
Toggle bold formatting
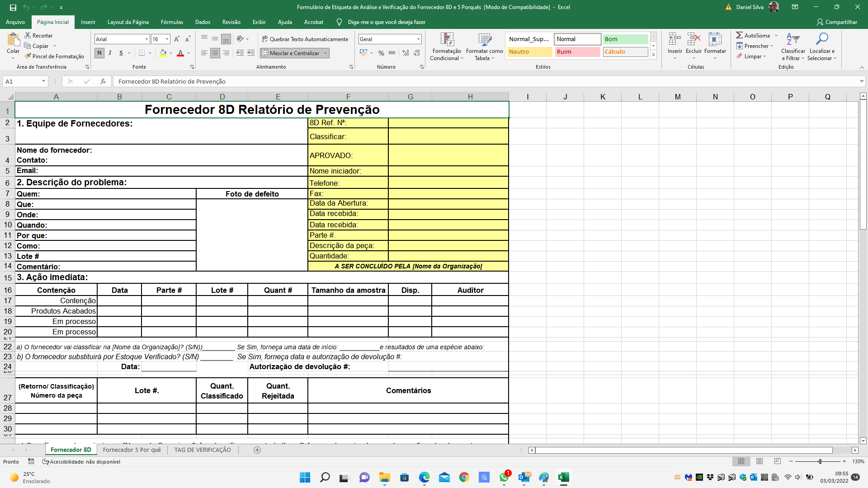(99, 53)
